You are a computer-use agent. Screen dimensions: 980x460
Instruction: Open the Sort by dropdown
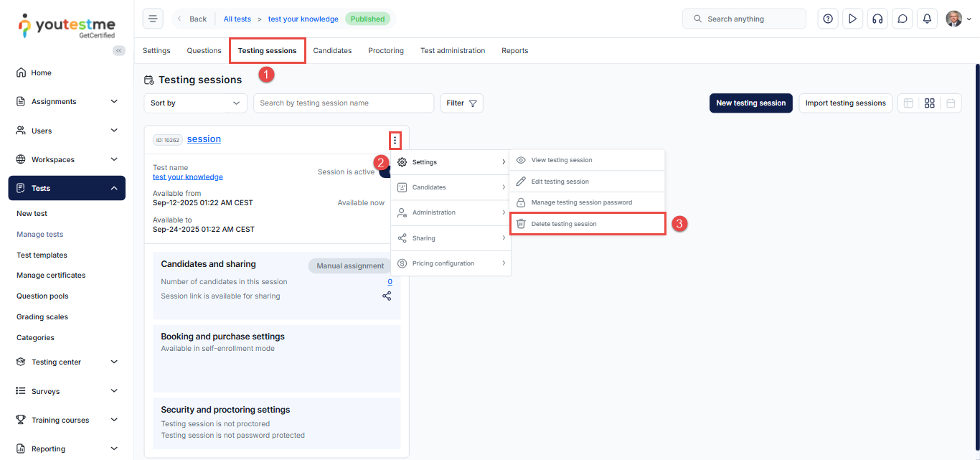coord(195,103)
